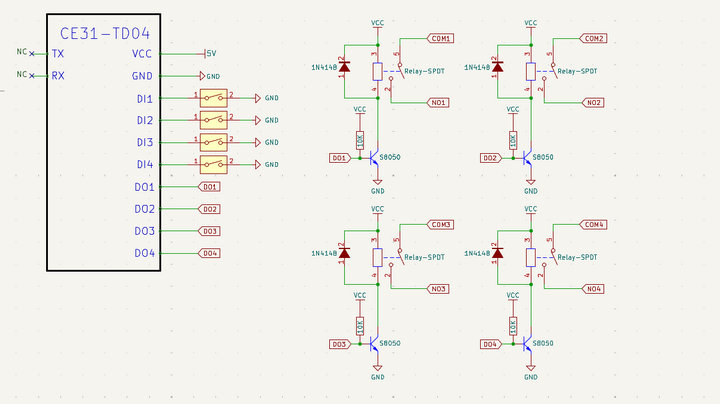Select the DI1 switch symbol
720x404 pixels.
pyautogui.click(x=213, y=98)
